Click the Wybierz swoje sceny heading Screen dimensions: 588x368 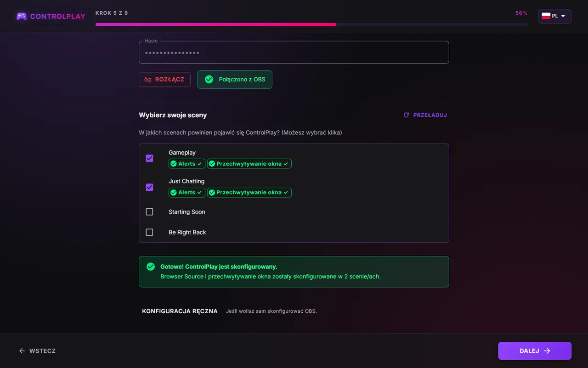tap(173, 115)
